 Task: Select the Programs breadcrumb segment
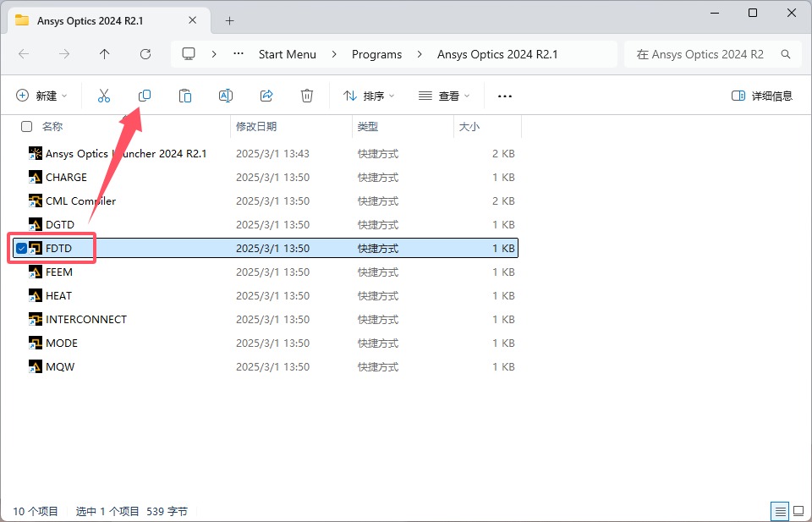[376, 54]
